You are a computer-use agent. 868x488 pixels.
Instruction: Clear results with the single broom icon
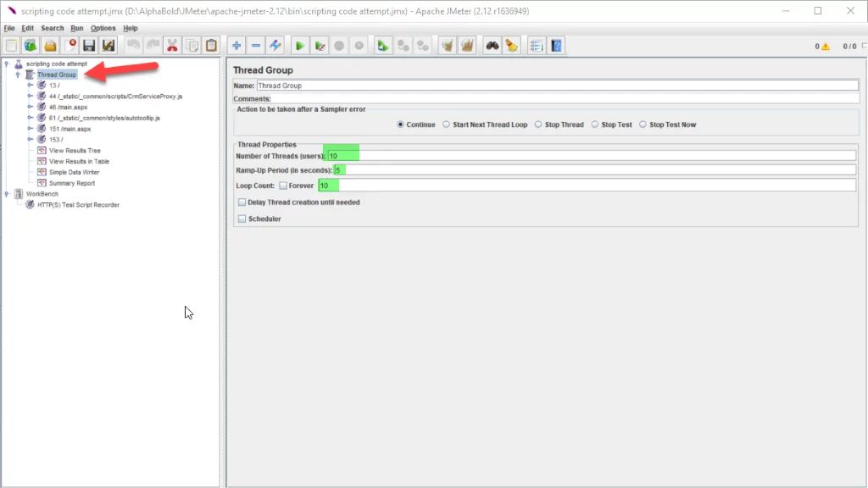pos(448,46)
